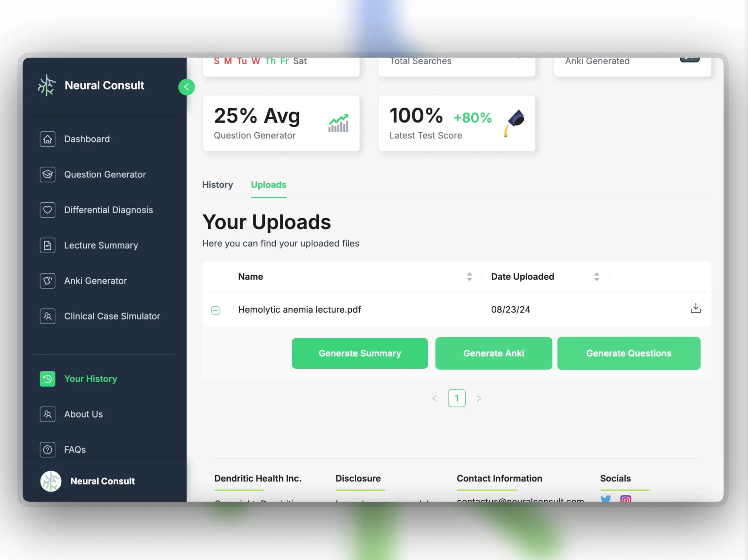This screenshot has width=748, height=560.
Task: Expand Name column sort options
Action: click(x=470, y=276)
